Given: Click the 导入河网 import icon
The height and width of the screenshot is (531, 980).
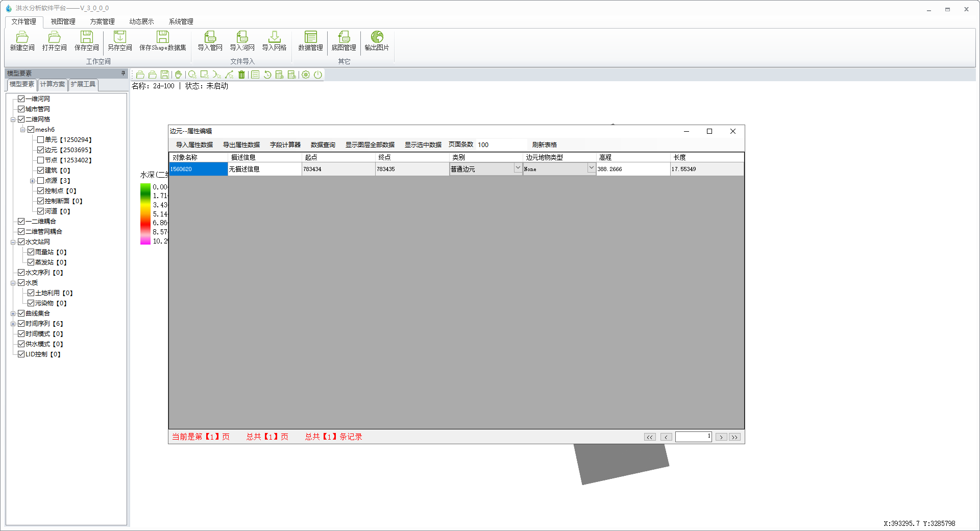Looking at the screenshot, I should pos(242,41).
